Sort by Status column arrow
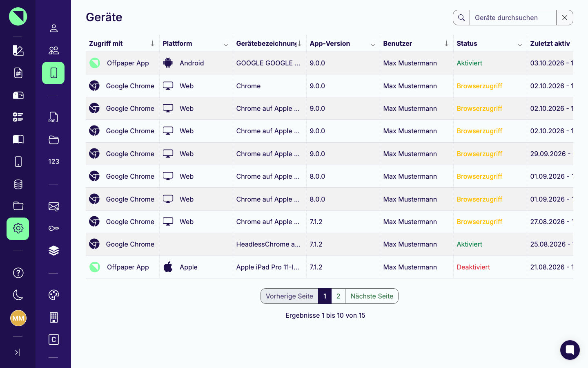588x368 pixels. (x=520, y=43)
